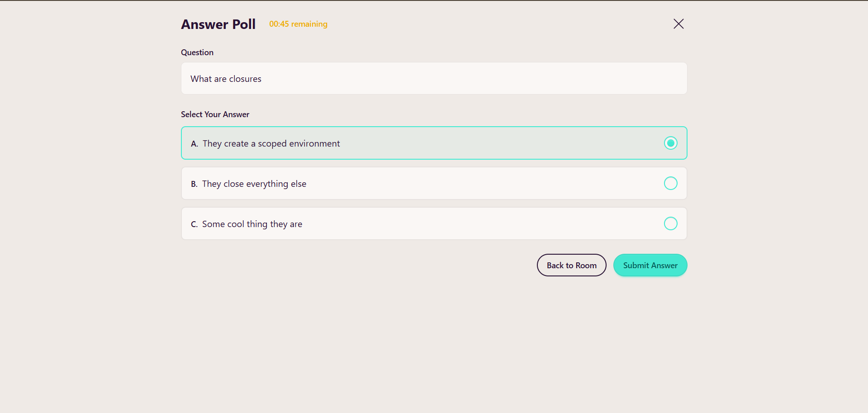
Task: Click the 00:45 remaining timer
Action: point(298,24)
